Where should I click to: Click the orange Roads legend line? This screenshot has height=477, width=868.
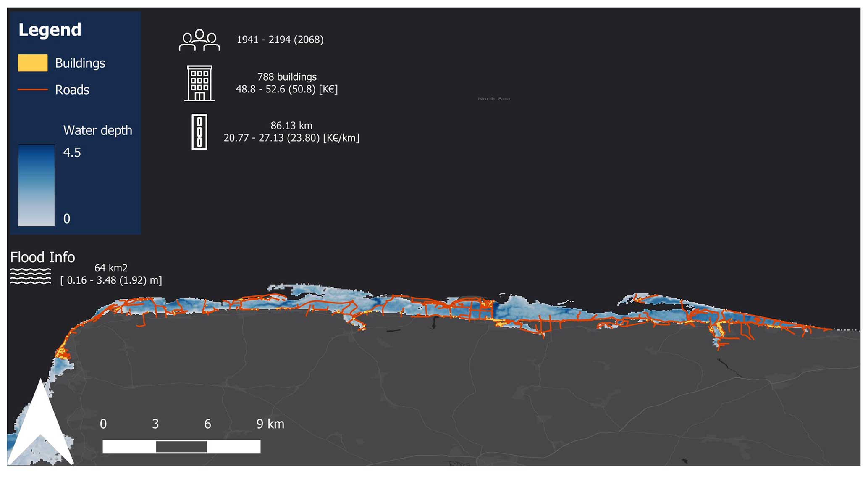(x=32, y=90)
